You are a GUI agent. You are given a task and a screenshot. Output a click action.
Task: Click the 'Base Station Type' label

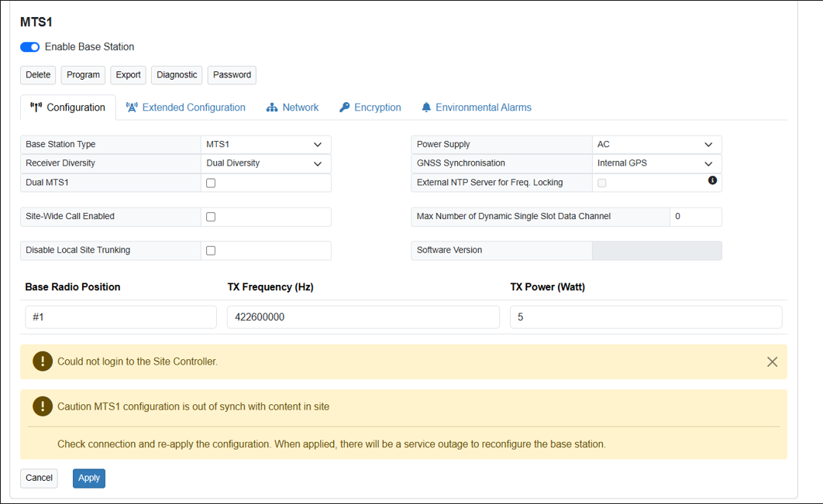[60, 144]
